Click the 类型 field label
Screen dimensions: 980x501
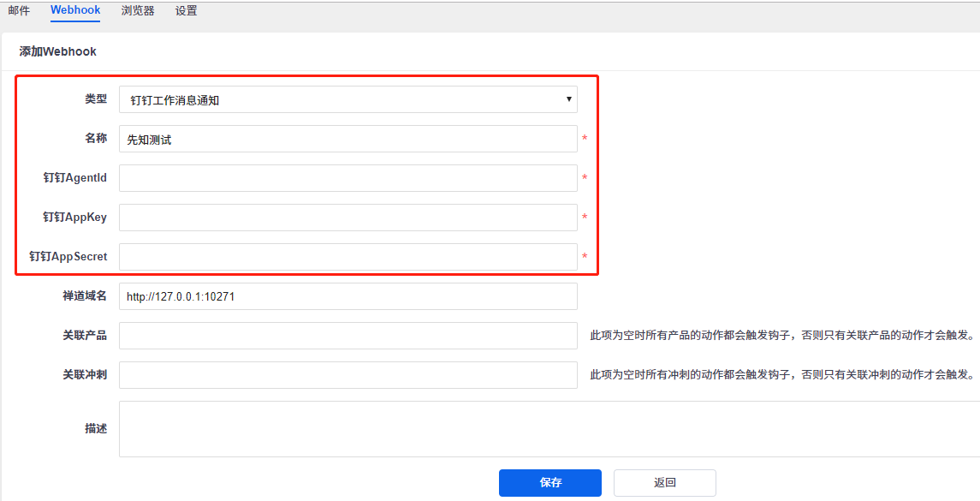click(x=96, y=98)
